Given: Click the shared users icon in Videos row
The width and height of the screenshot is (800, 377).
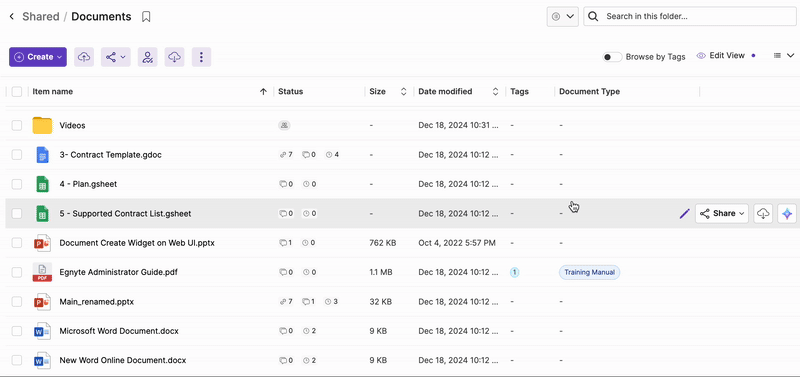Looking at the screenshot, I should click(284, 125).
